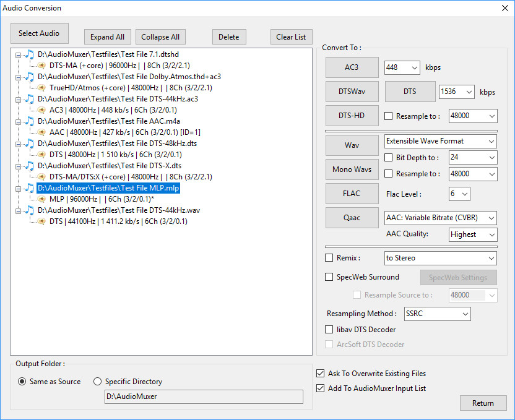
Task: Click speaker icon of DTS-MA/DTS:X stream
Action: [41, 177]
